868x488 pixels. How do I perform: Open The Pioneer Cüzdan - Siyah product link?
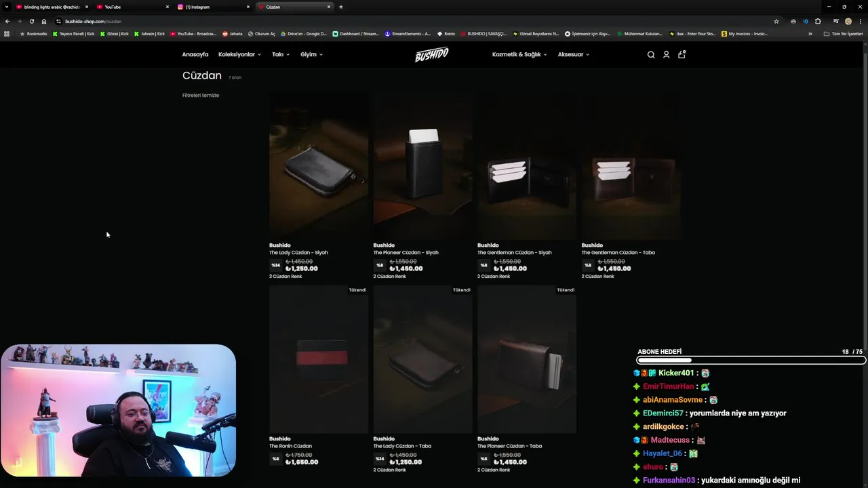coord(406,253)
